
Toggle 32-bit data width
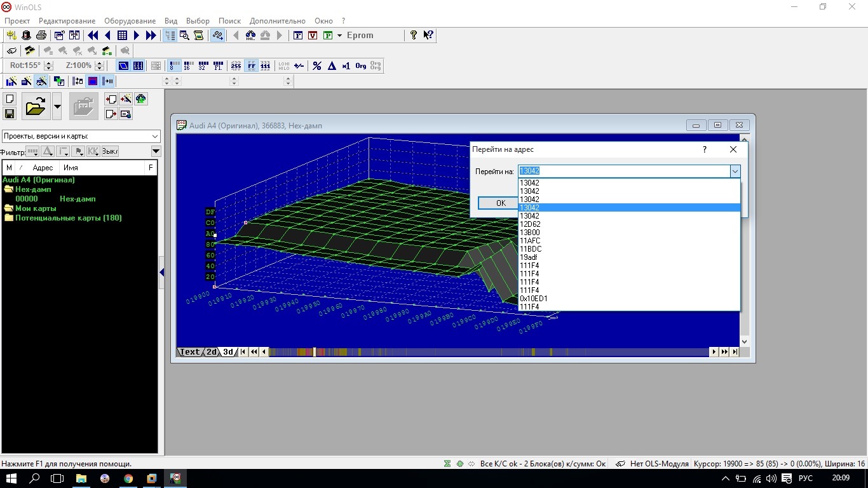(x=203, y=65)
